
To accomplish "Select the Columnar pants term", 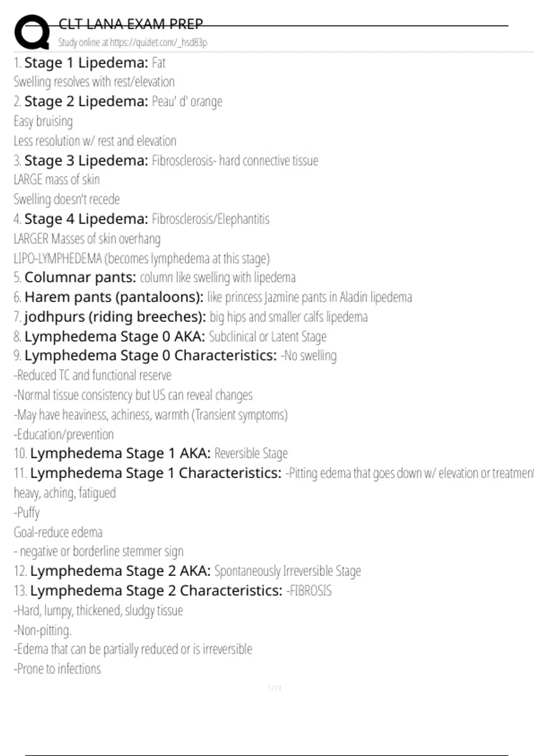I will tap(80, 277).
